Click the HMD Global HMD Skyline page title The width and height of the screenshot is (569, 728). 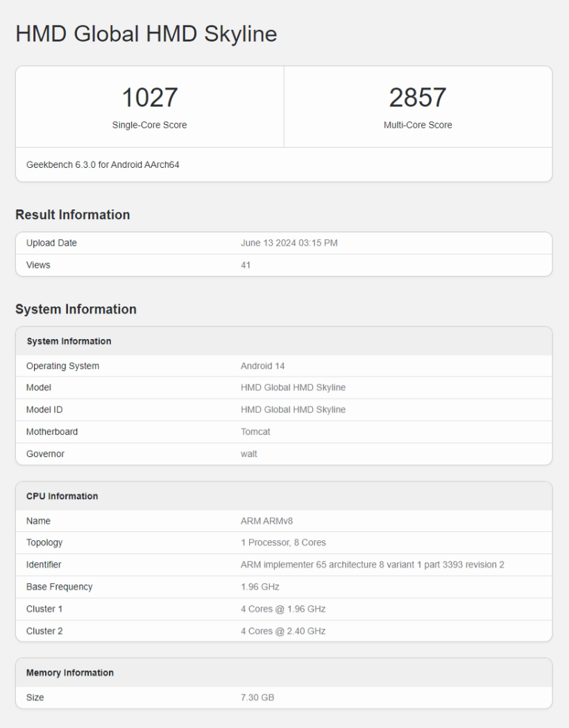click(146, 34)
